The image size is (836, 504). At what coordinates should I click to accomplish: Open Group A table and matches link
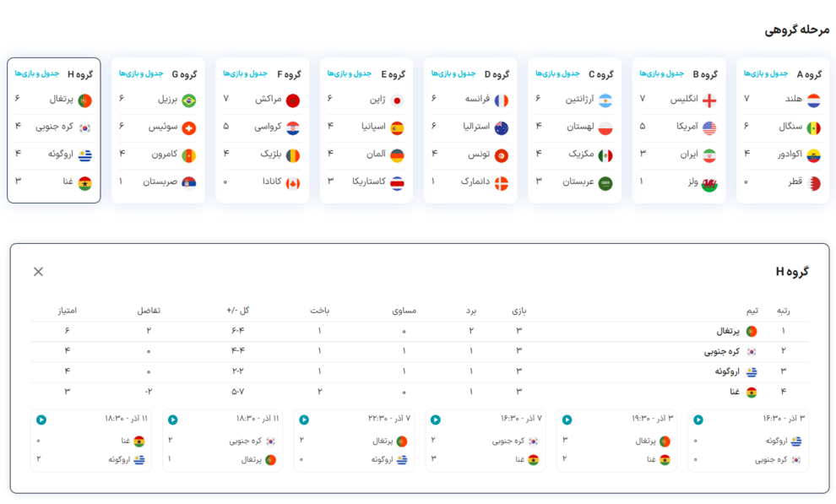765,73
